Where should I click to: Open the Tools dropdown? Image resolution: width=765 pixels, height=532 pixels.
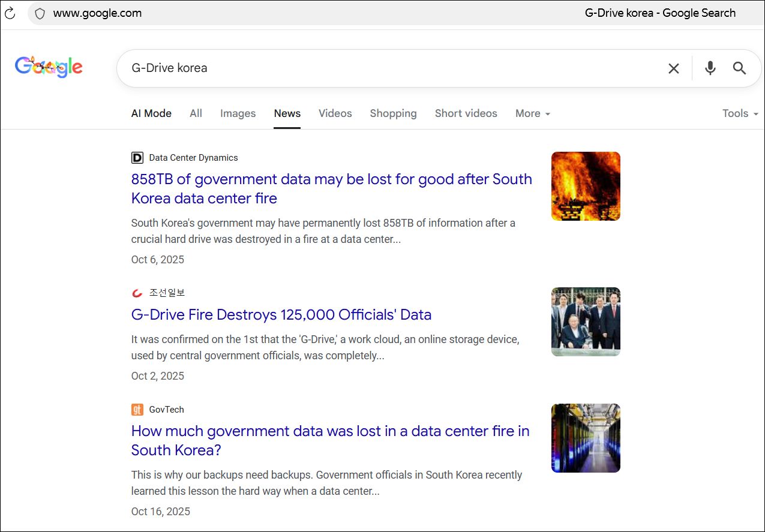pyautogui.click(x=740, y=113)
